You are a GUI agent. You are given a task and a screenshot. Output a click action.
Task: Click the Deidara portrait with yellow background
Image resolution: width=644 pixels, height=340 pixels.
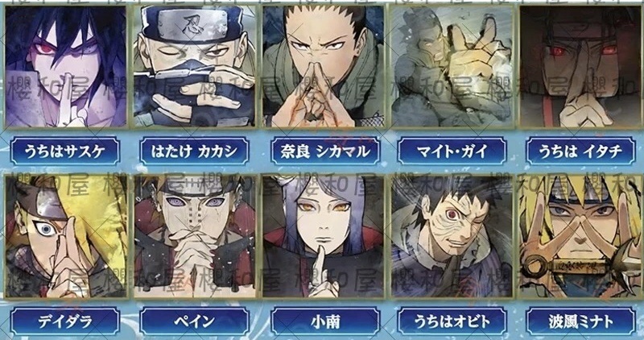pos(65,236)
